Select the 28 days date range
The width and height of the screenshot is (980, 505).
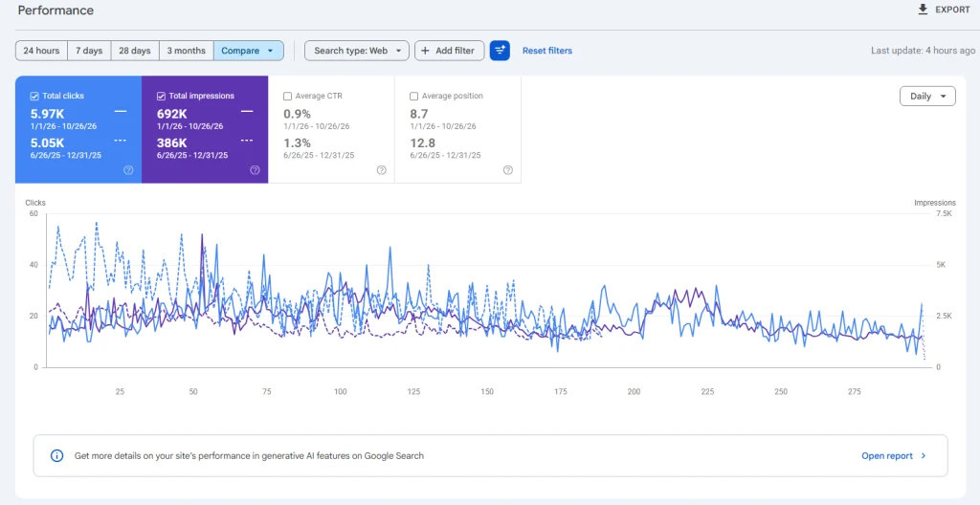tap(135, 51)
